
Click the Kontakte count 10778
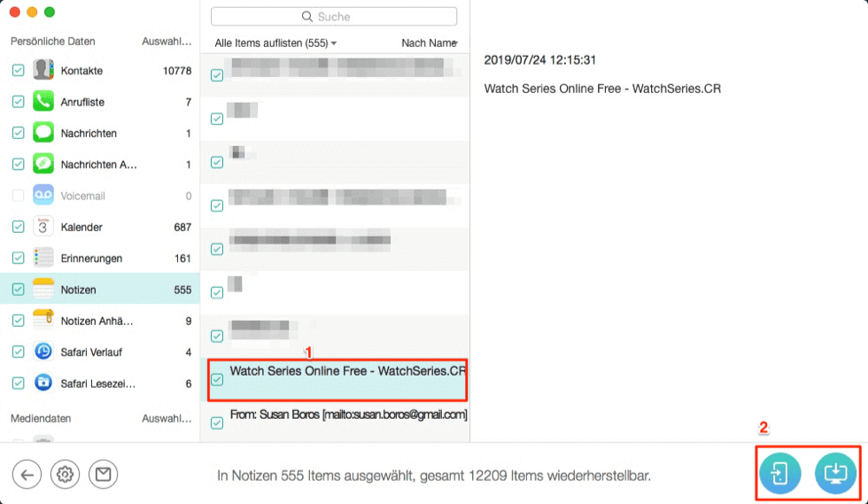(177, 70)
